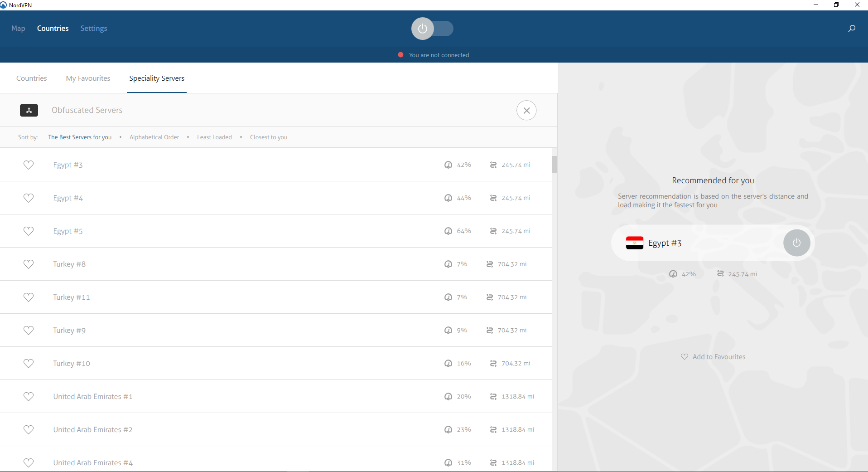868x472 pixels.
Task: Select the Turkey #11 server name
Action: pyautogui.click(x=72, y=297)
